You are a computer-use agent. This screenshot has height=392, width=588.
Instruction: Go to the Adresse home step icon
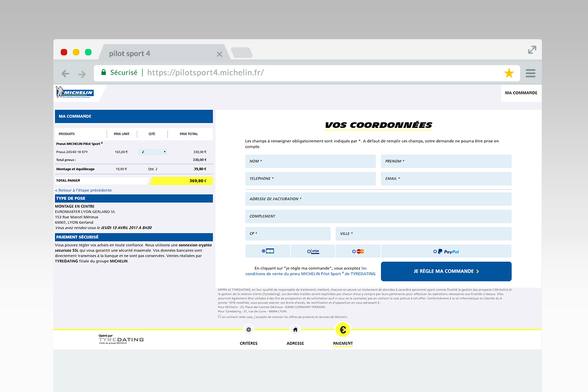[x=295, y=330]
